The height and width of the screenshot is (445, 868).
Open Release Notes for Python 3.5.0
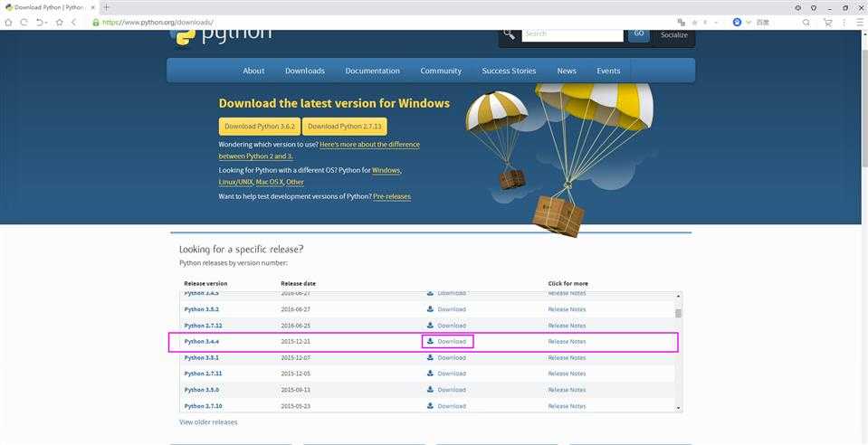567,390
